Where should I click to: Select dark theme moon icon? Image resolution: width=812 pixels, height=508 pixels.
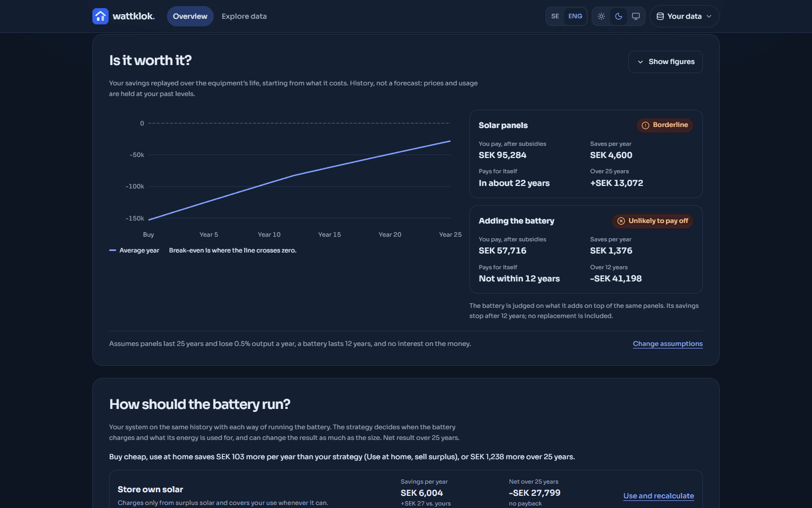click(x=619, y=16)
